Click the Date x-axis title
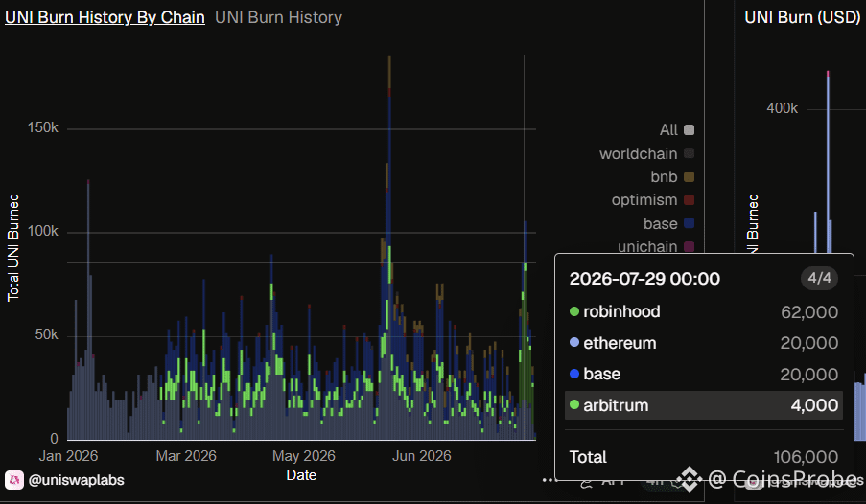866x504 pixels. (301, 475)
